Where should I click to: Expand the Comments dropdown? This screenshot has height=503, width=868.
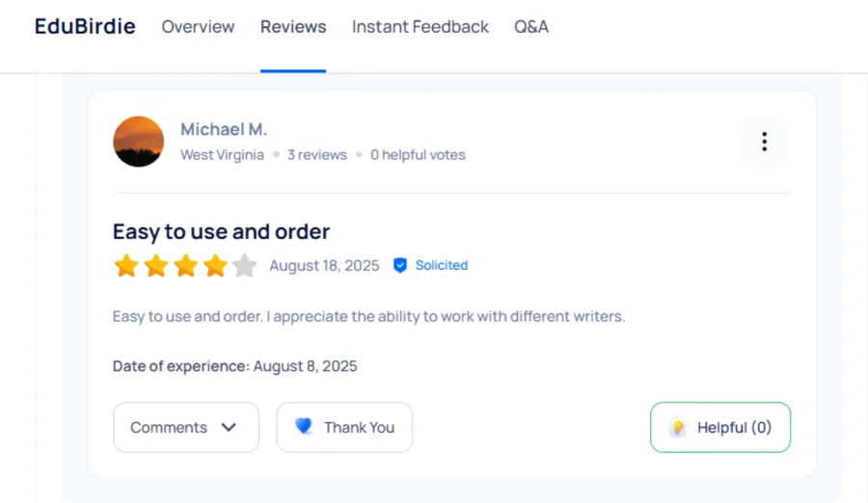click(185, 427)
